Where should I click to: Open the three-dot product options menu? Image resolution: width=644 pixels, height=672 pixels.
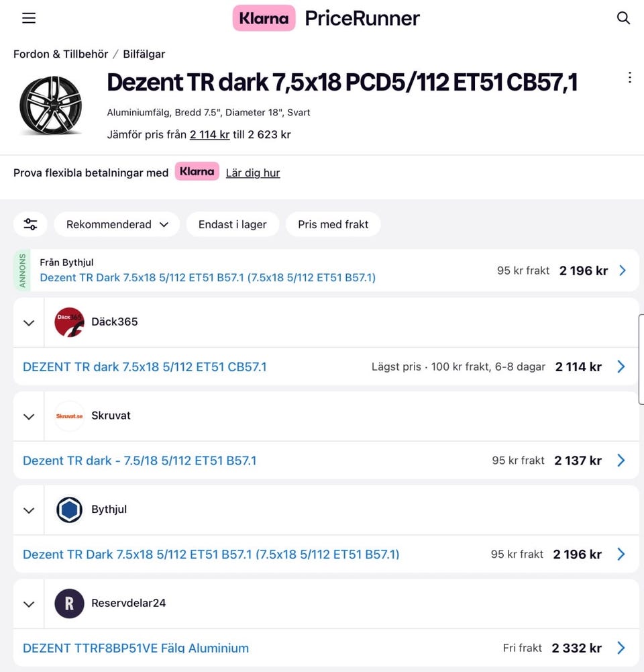click(629, 78)
